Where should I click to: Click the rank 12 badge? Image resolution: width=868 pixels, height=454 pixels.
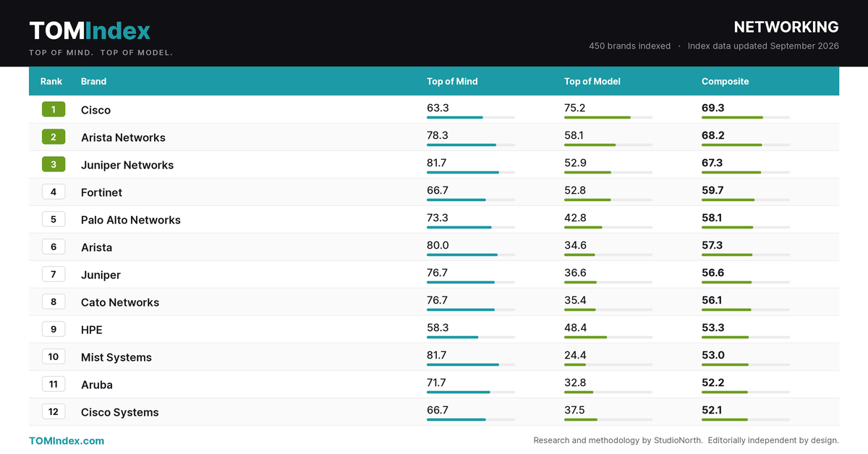tap(54, 412)
